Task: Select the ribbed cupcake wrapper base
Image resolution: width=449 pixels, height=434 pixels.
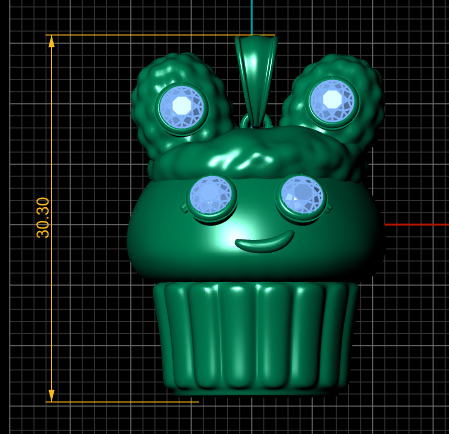Action: pos(255,338)
